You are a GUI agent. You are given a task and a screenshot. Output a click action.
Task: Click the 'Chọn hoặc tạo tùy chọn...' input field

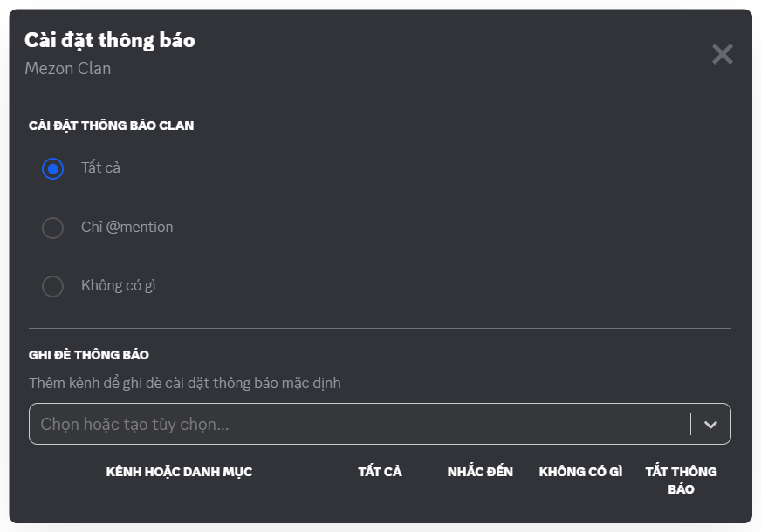click(349, 425)
